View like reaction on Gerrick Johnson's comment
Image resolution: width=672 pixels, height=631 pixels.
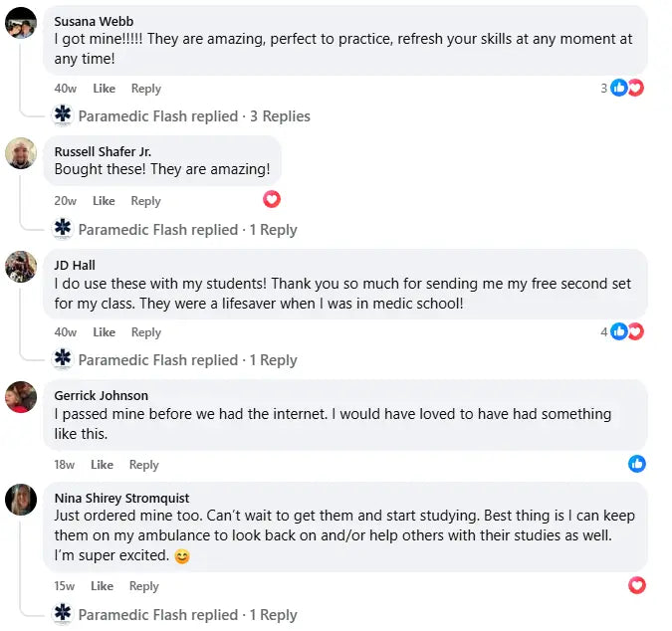(x=637, y=464)
